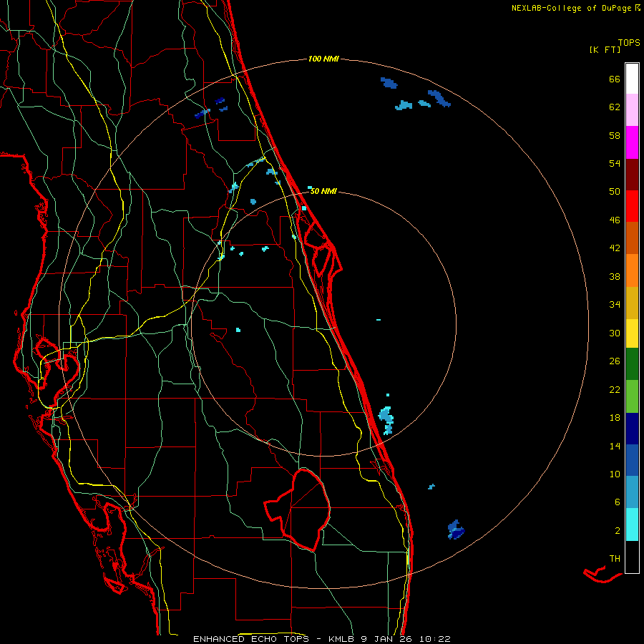The height and width of the screenshot is (644, 644).
Task: Click the cyan echo cluster offshore inside the 50 NMI ring
Action: point(386,420)
